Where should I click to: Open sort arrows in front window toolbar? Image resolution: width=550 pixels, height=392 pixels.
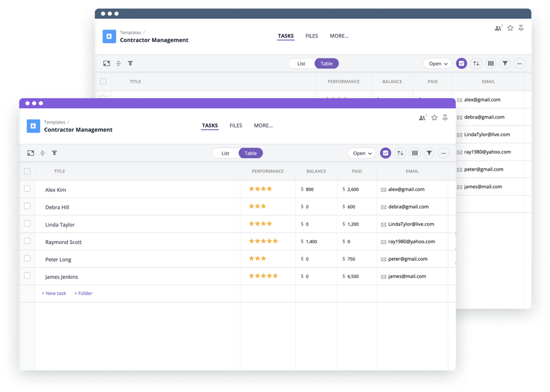pyautogui.click(x=400, y=153)
